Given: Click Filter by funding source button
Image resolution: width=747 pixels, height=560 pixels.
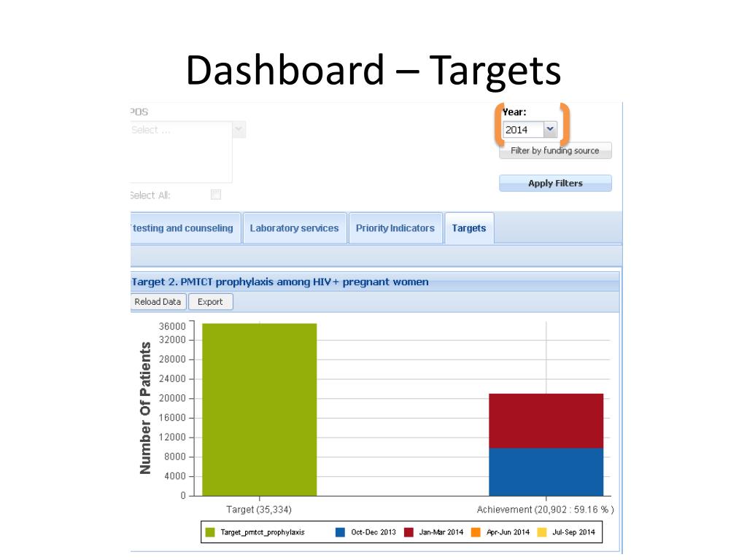Looking at the screenshot, I should click(x=555, y=150).
